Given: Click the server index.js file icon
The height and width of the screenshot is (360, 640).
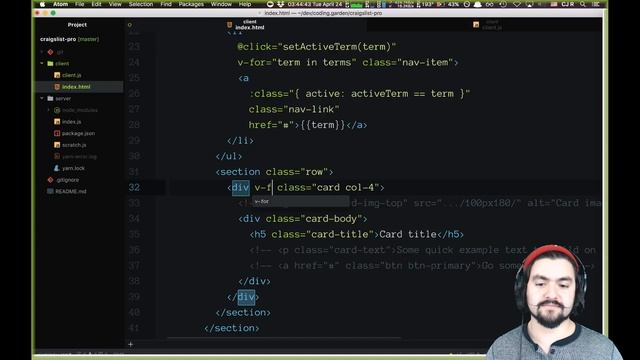Looking at the screenshot, I should (x=57, y=122).
